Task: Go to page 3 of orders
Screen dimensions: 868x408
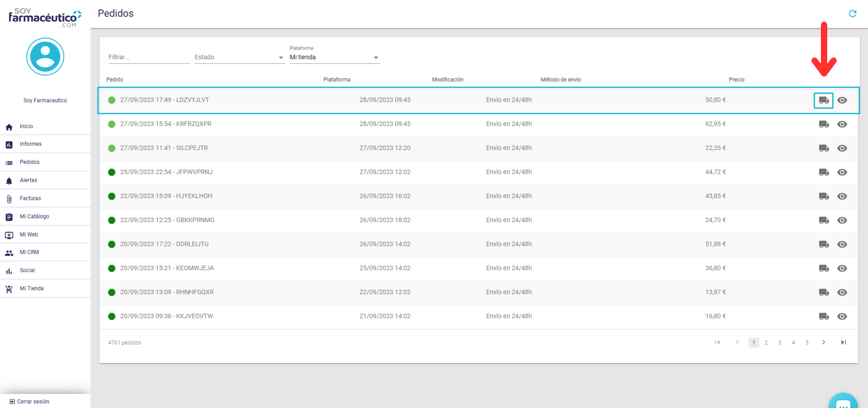Action: [x=779, y=343]
